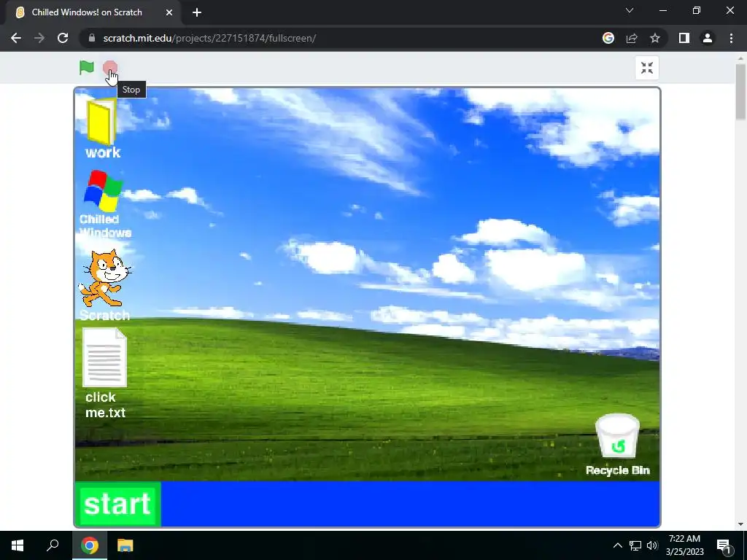Open the Scratch cat desktop icon
Screen dimensions: 747x560
(x=104, y=285)
